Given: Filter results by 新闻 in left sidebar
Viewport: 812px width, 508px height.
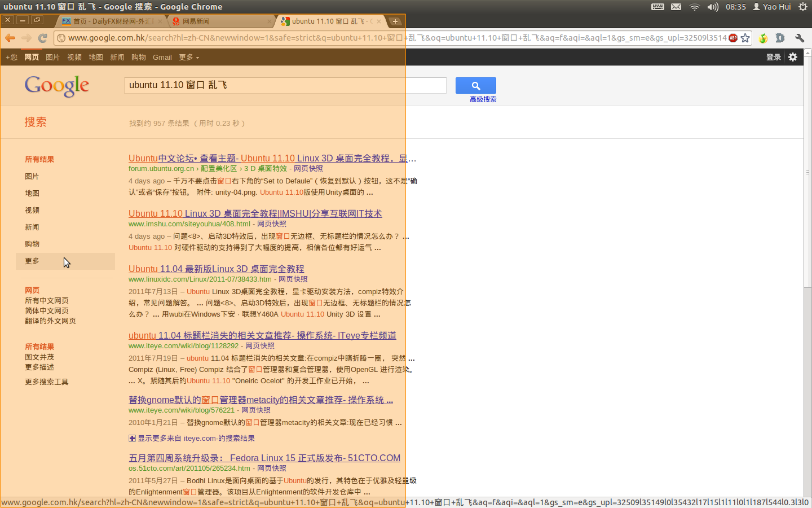Looking at the screenshot, I should tap(32, 227).
